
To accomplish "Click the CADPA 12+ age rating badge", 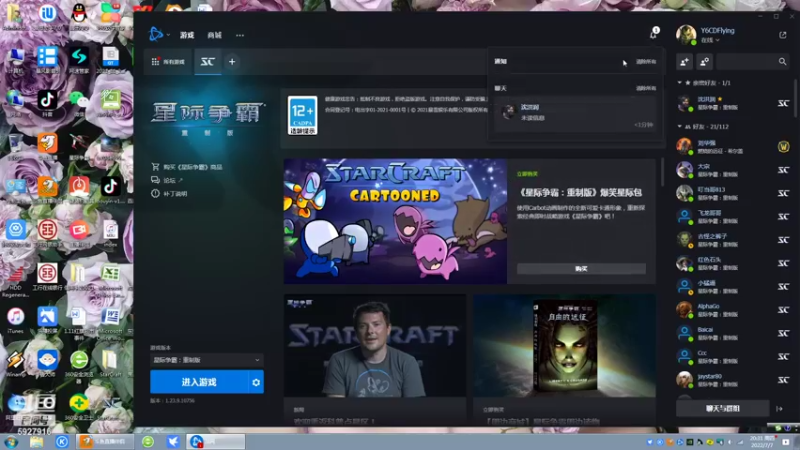I will click(x=302, y=115).
